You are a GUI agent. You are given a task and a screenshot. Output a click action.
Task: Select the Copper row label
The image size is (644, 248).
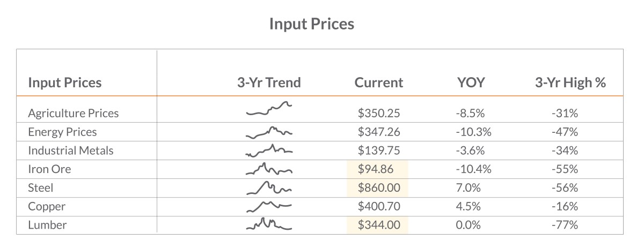click(x=47, y=207)
